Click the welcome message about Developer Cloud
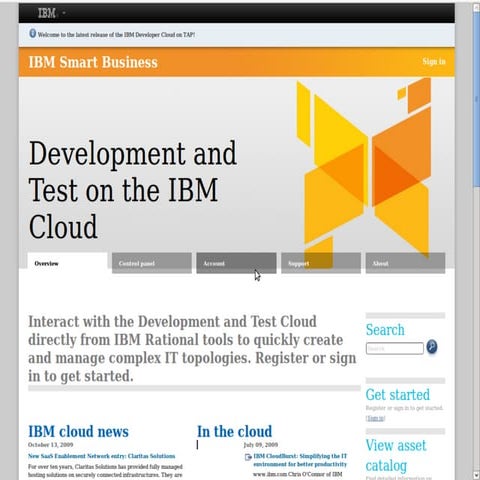This screenshot has height=480, width=480. (x=116, y=35)
